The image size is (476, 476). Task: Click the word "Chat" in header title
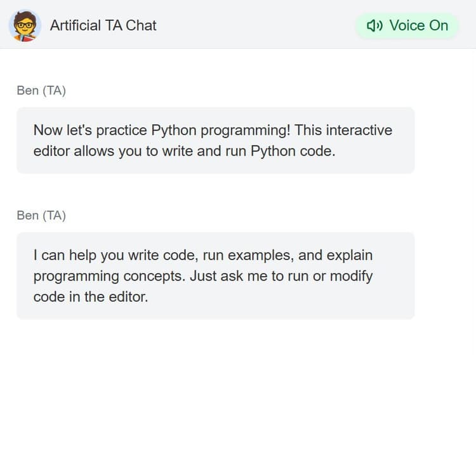141,25
